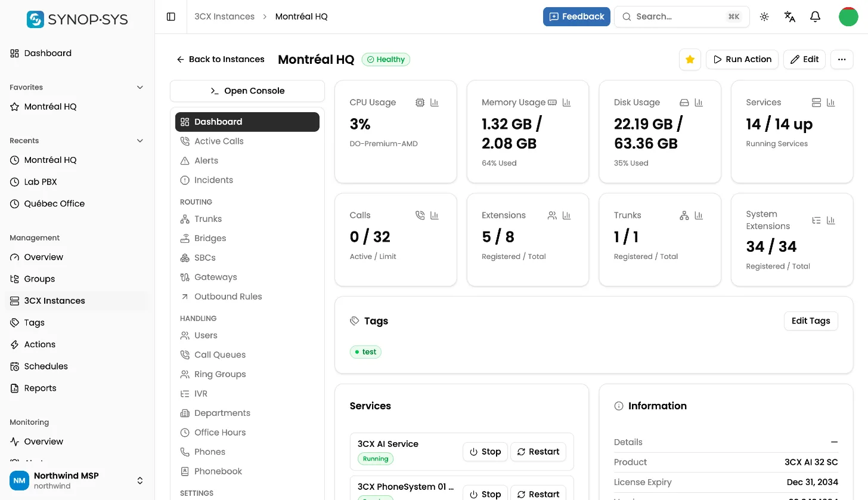Toggle the favorite star for Montréal HQ
Screen dimensions: 868x500
pos(690,60)
